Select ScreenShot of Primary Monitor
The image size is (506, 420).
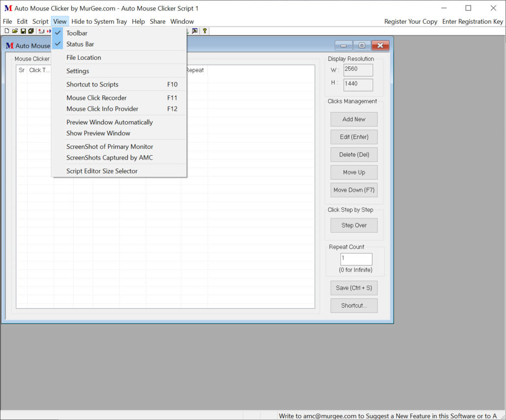[120, 146]
